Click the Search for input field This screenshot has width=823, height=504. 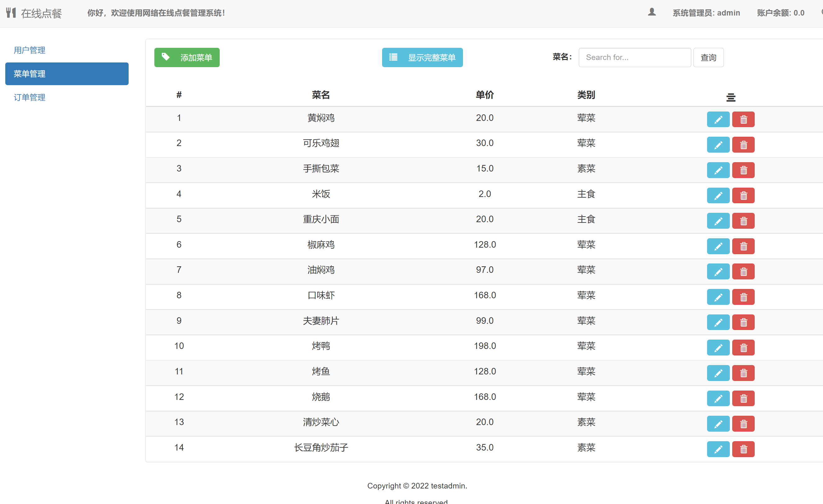click(x=634, y=57)
